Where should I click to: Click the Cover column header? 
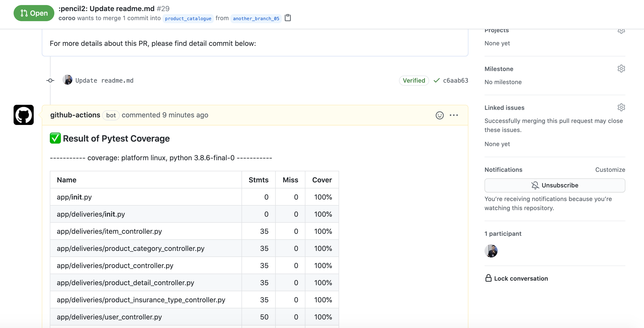tap(322, 180)
